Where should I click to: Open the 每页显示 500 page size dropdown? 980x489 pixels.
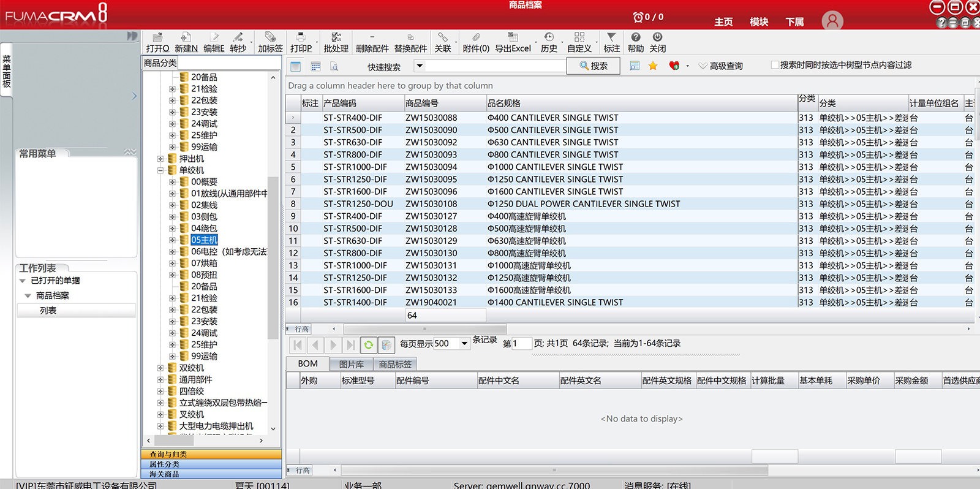464,344
